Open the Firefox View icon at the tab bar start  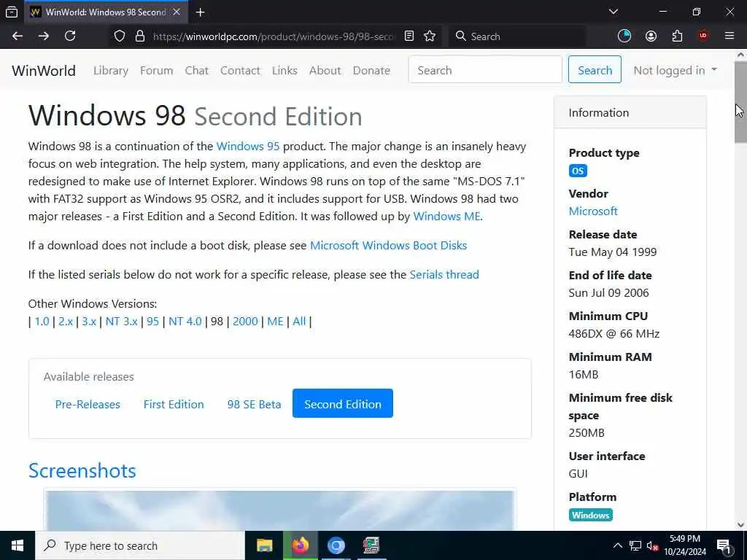(12, 12)
